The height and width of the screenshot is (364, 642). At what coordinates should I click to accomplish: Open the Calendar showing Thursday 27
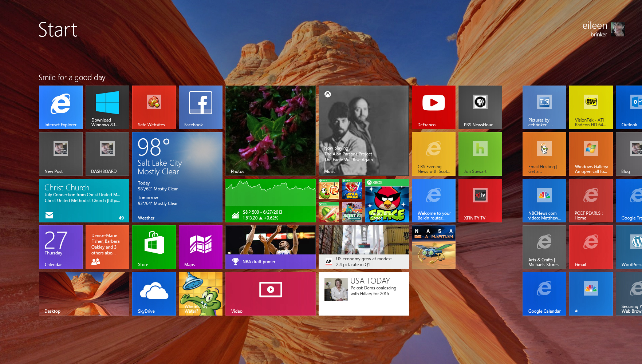(60, 247)
